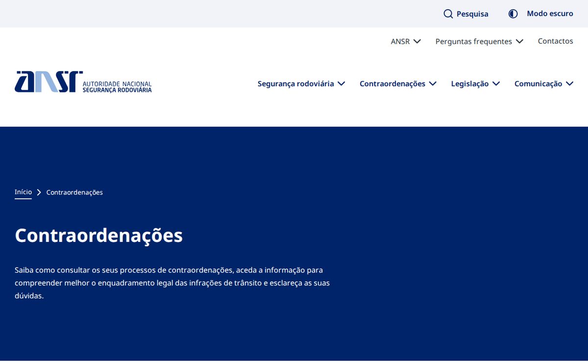The width and height of the screenshot is (588, 364).
Task: Open the Segurança rodoviária menu
Action: [x=301, y=83]
